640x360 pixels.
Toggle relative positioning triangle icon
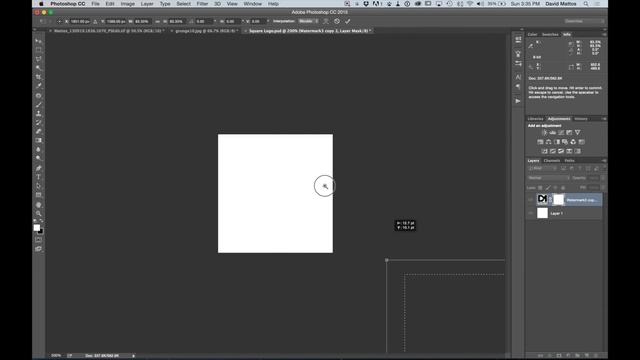(x=95, y=21)
